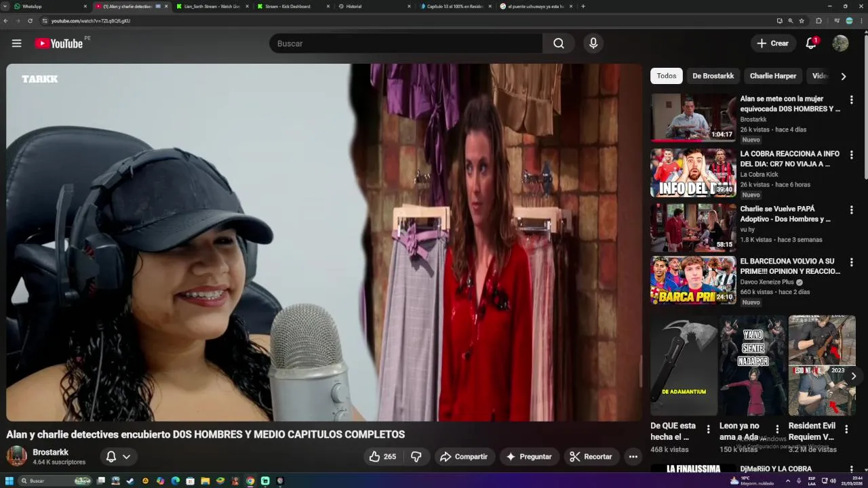The image size is (868, 488).
Task: Open Brostarkk channel name link
Action: coord(51,452)
